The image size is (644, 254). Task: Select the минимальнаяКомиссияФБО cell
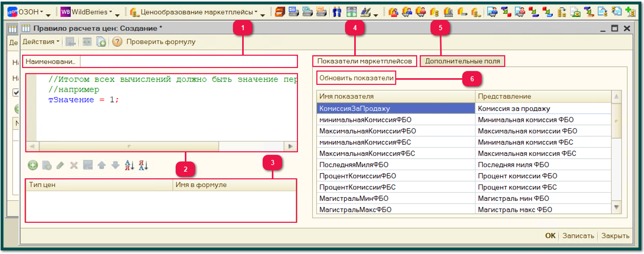(396, 120)
